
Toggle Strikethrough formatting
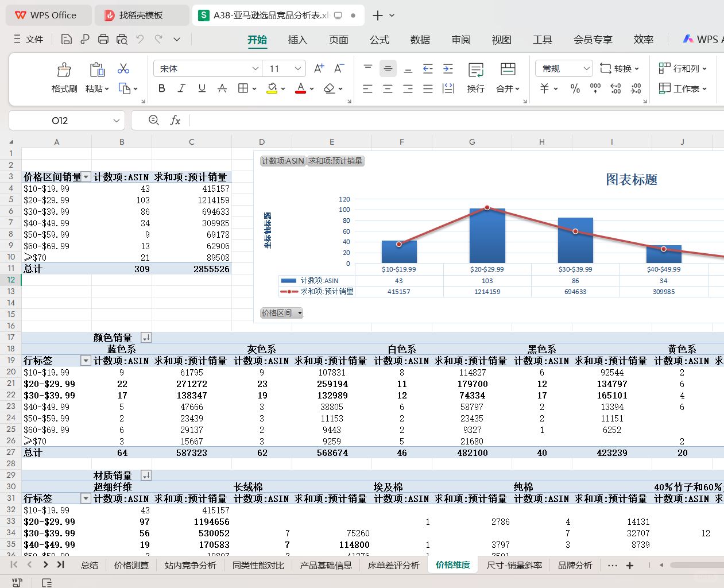click(222, 88)
